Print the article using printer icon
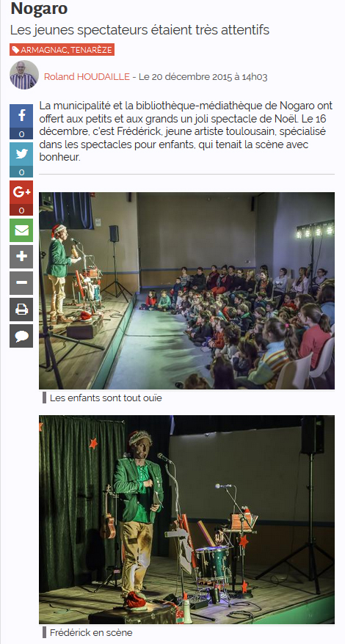 [x=21, y=310]
